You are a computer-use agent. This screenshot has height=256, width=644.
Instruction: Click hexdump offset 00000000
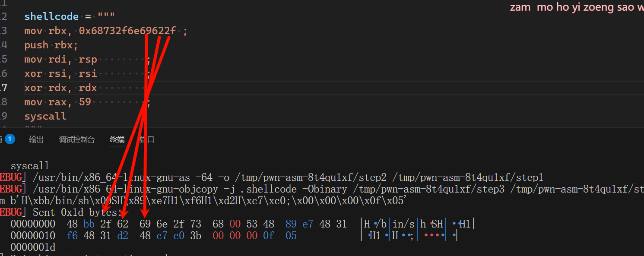click(33, 224)
